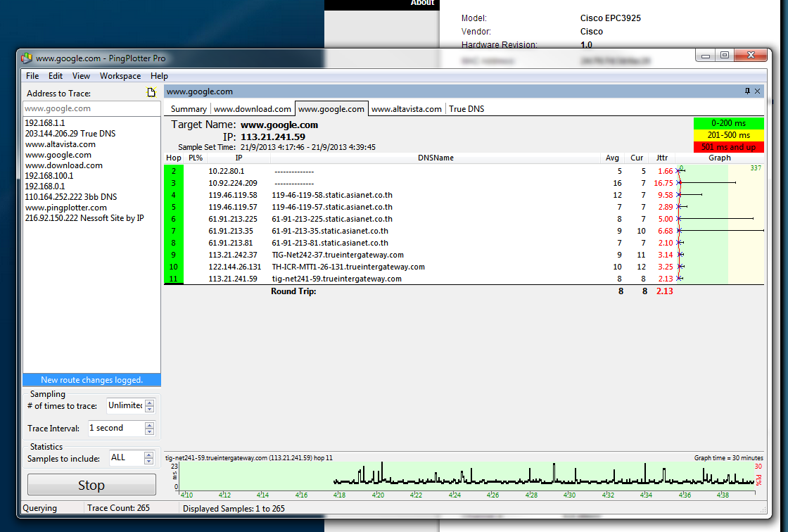The image size is (788, 532).
Task: Click the New route changes logged notice
Action: click(91, 380)
